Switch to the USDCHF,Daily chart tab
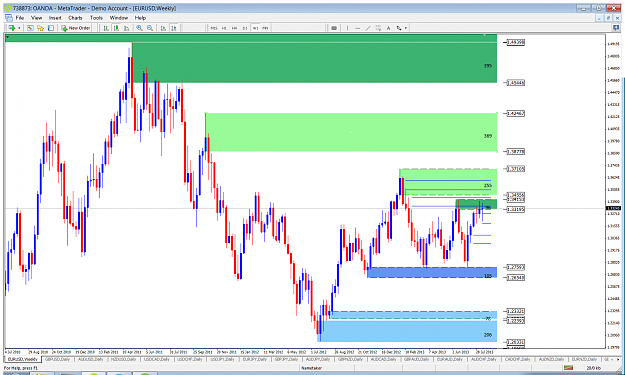This screenshot has width=625, height=375. [190, 359]
